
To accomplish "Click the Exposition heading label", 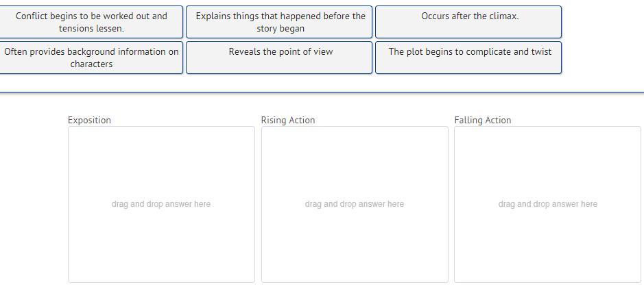I will click(x=89, y=120).
